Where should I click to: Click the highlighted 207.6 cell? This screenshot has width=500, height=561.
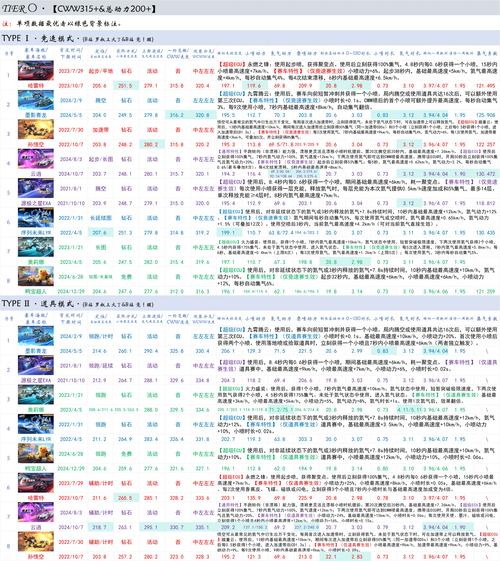pos(100,233)
